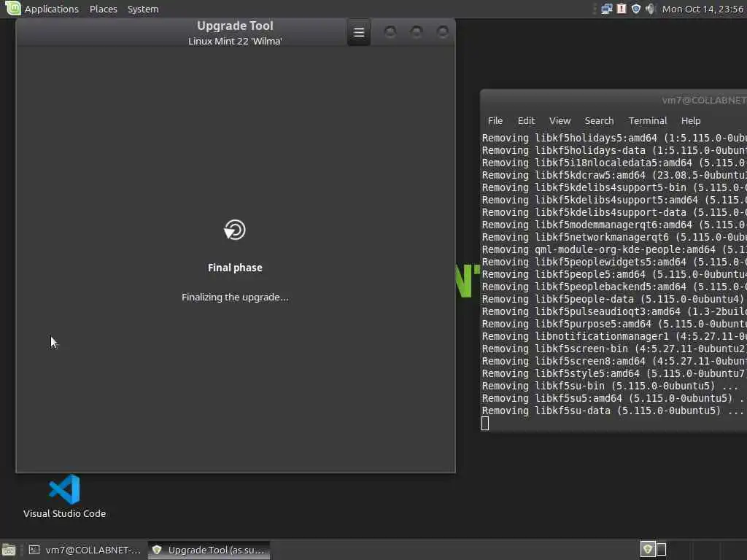
Task: Click the network connection tray icon
Action: [x=606, y=9]
